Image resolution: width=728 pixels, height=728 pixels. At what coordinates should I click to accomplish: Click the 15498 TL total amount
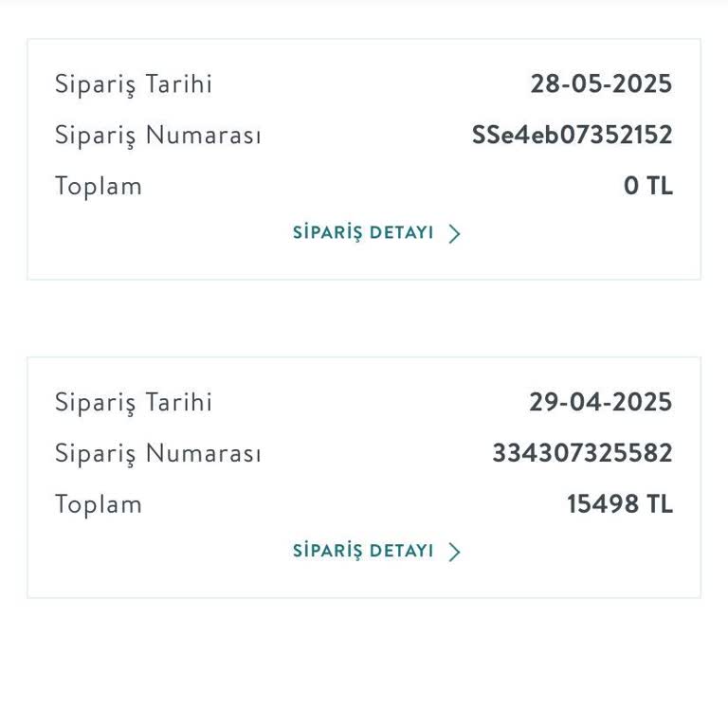pyautogui.click(x=620, y=505)
